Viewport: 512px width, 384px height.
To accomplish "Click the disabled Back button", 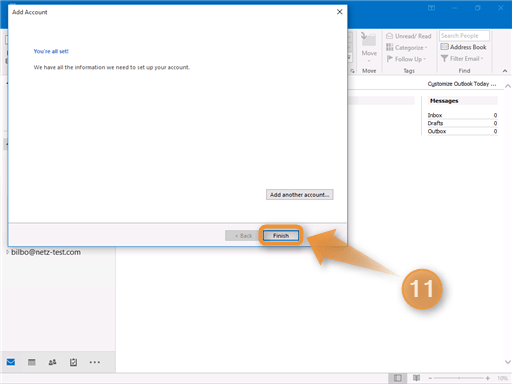I will coord(243,236).
